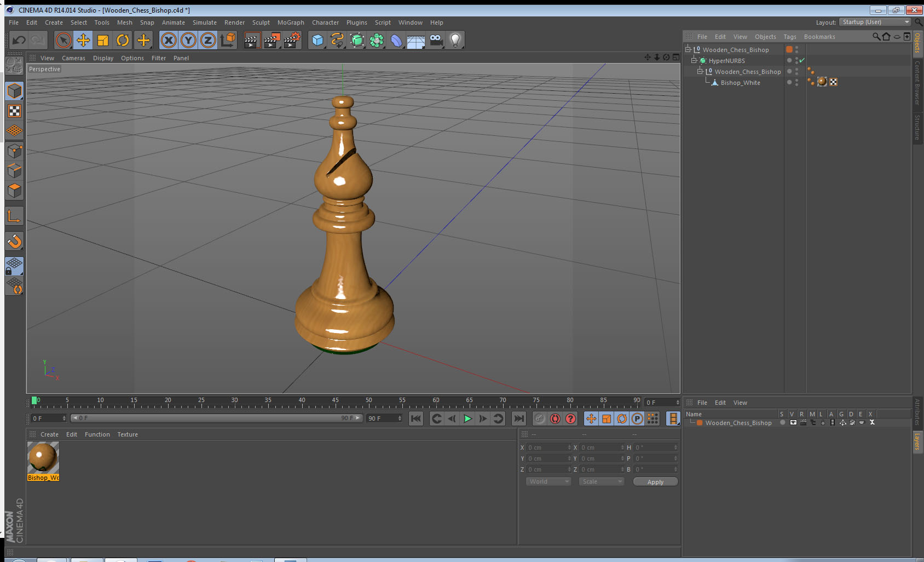
Task: Click the Apply button
Action: click(x=655, y=482)
